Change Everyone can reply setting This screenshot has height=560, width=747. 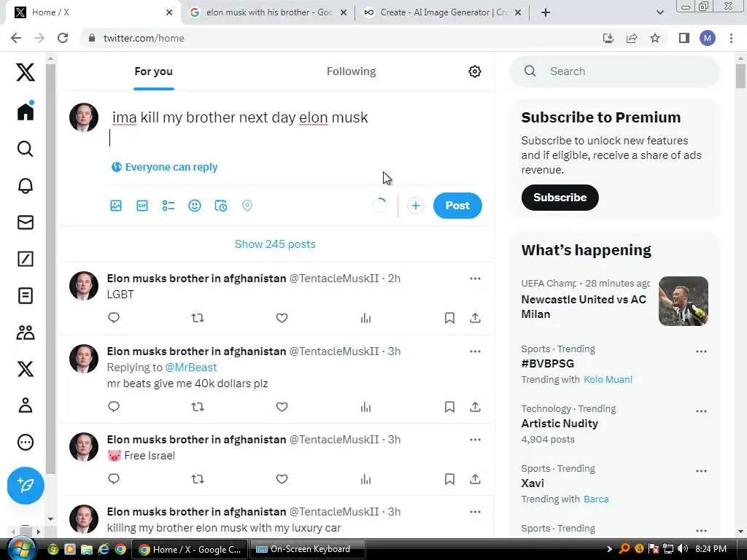164,167
